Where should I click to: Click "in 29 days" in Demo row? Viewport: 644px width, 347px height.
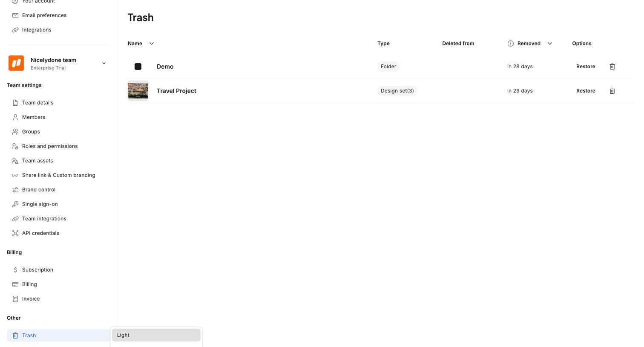coord(520,67)
